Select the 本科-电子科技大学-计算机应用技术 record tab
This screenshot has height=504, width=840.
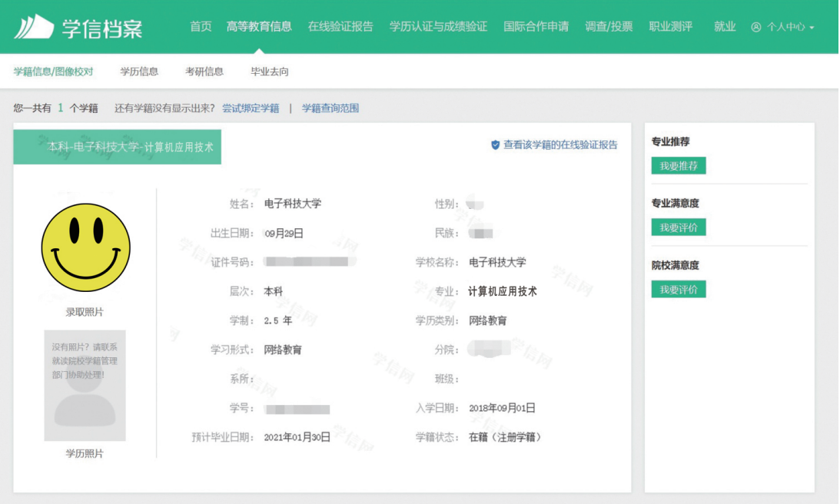click(x=118, y=147)
